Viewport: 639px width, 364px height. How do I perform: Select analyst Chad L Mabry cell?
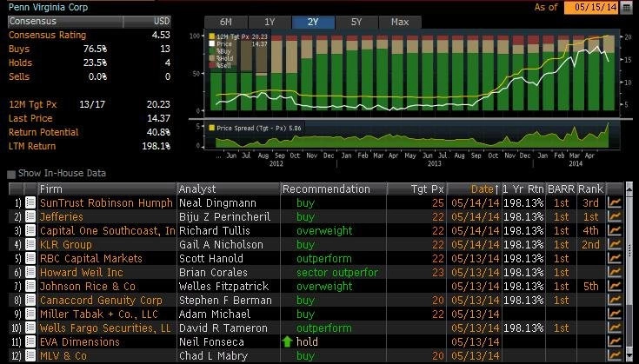[213, 355]
